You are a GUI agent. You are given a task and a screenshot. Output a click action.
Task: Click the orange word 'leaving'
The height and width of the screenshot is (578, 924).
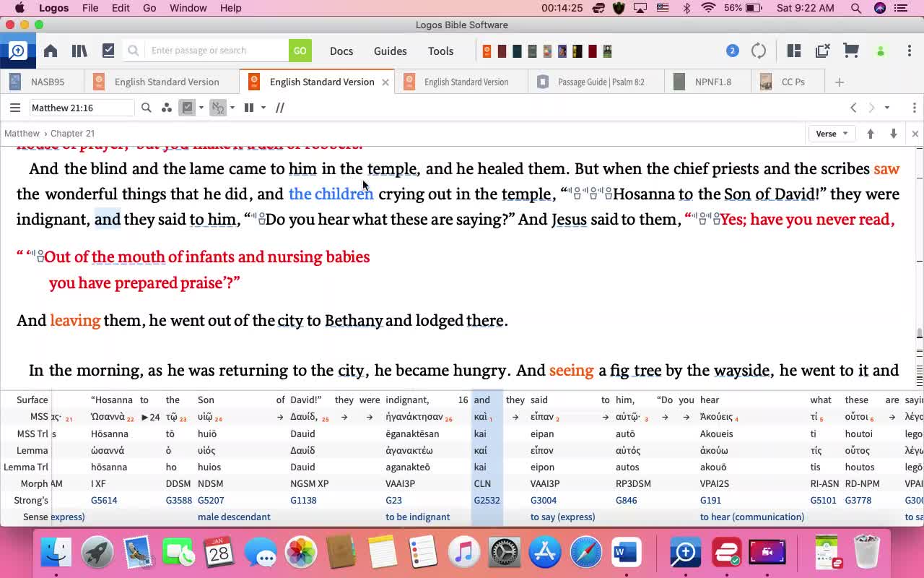[x=75, y=320]
